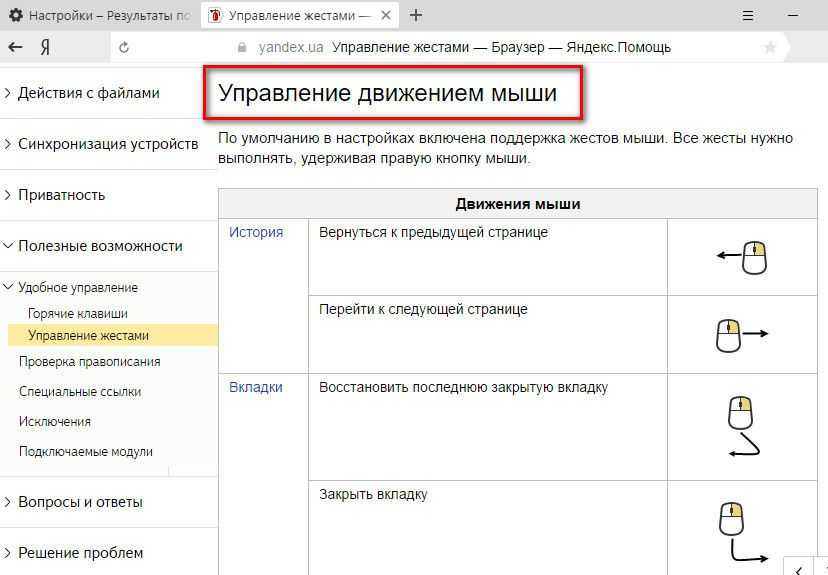Viewport: 828px width, 575px height.
Task: Reload the page with the refresh icon
Action: (124, 47)
